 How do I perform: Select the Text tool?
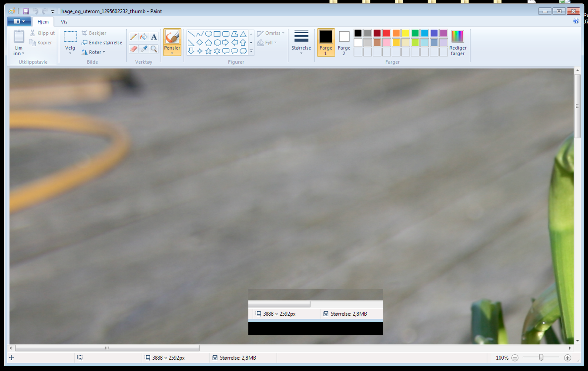154,37
